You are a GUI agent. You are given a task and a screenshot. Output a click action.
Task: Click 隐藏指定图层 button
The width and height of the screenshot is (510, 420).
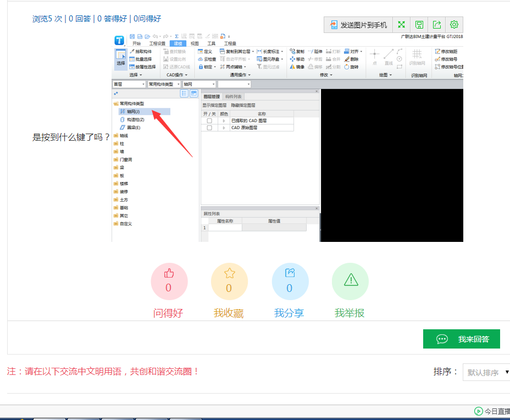tap(243, 105)
